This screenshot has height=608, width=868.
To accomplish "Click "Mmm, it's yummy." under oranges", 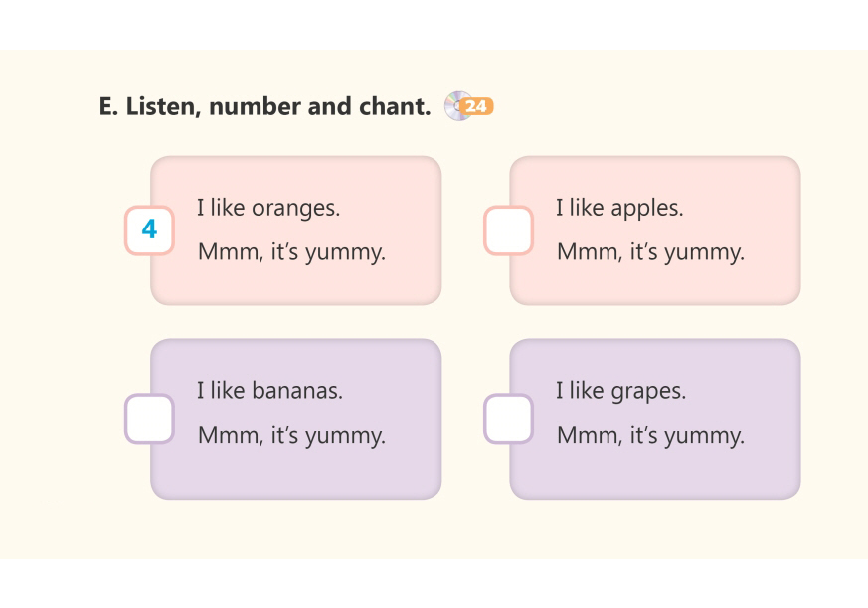I will pyautogui.click(x=291, y=252).
